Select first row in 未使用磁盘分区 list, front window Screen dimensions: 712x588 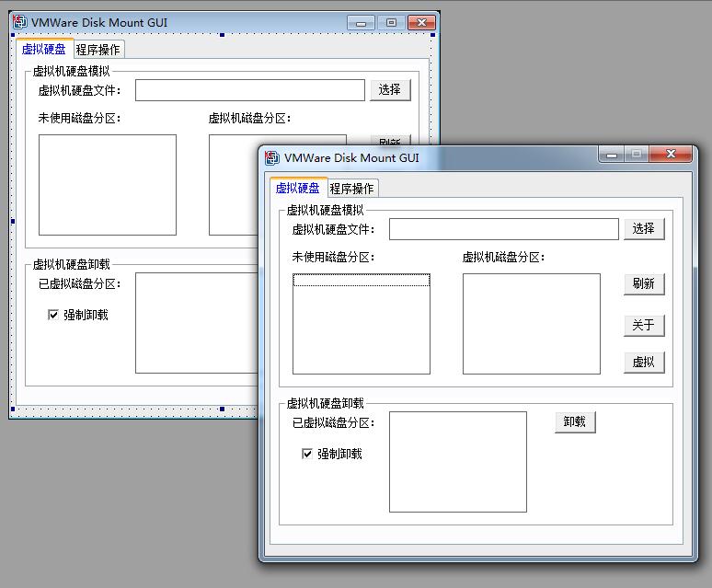coord(361,280)
